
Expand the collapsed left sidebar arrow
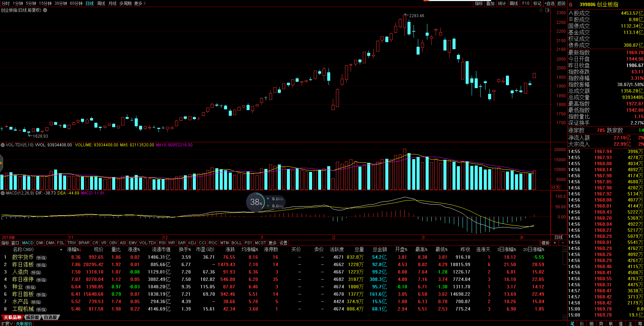pos(1,163)
